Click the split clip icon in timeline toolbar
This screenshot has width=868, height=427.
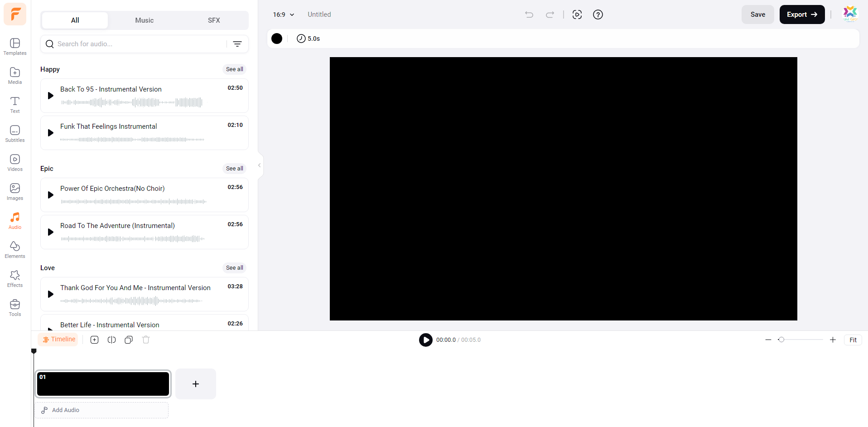(111, 340)
